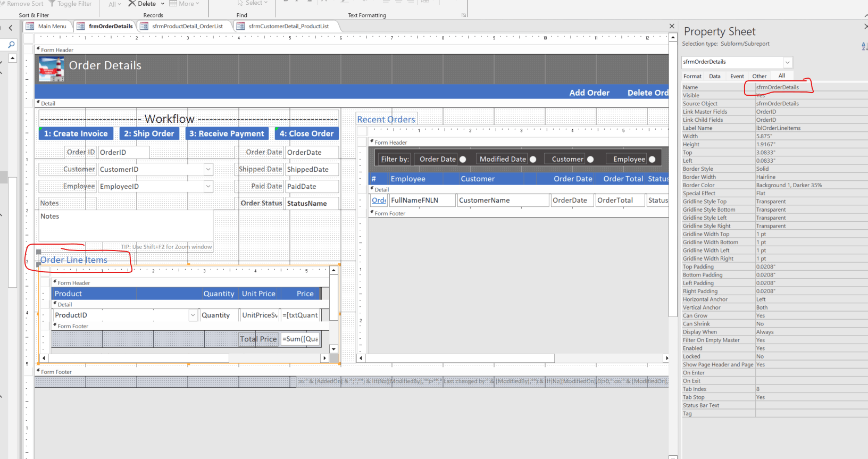Click the Order Line Items label
The width and height of the screenshot is (868, 459).
tap(74, 260)
